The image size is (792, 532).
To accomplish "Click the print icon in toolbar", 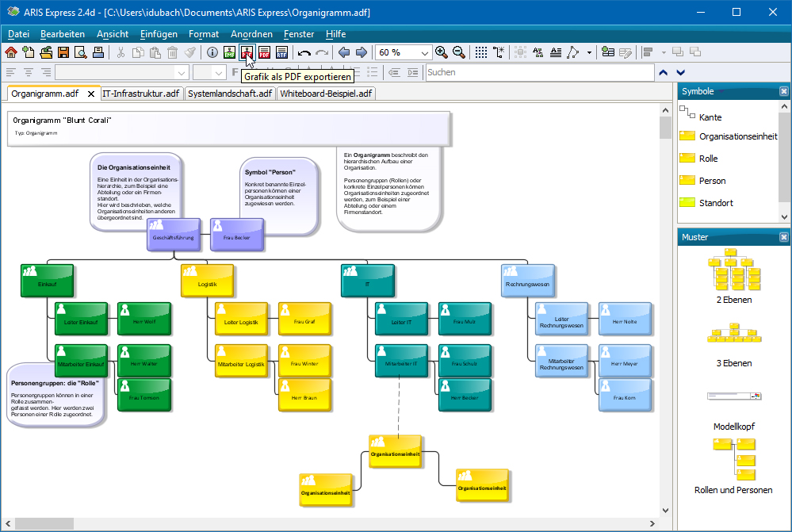I will pos(98,52).
